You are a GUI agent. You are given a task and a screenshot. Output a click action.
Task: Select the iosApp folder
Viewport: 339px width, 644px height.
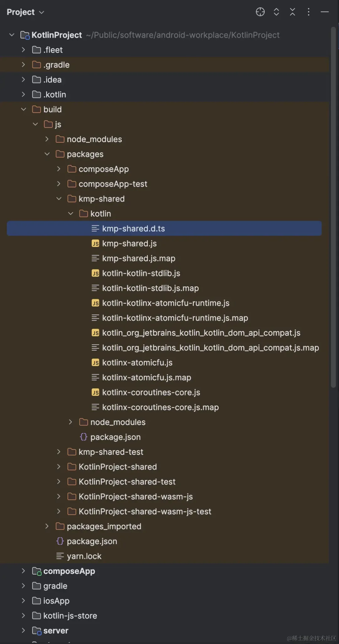56,601
